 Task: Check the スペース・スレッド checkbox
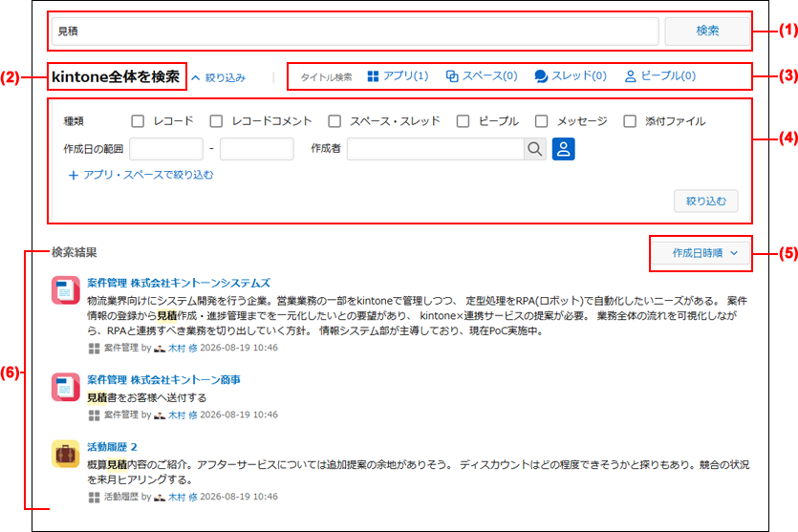pyautogui.click(x=334, y=121)
